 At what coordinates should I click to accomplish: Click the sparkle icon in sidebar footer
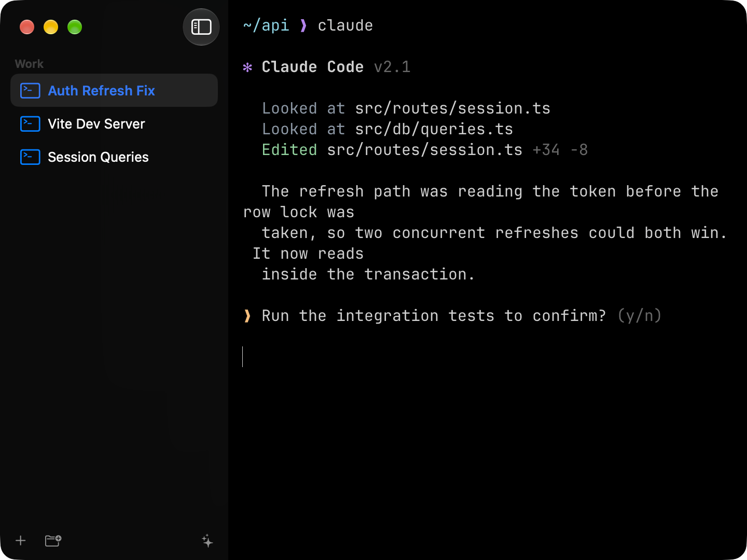207,541
